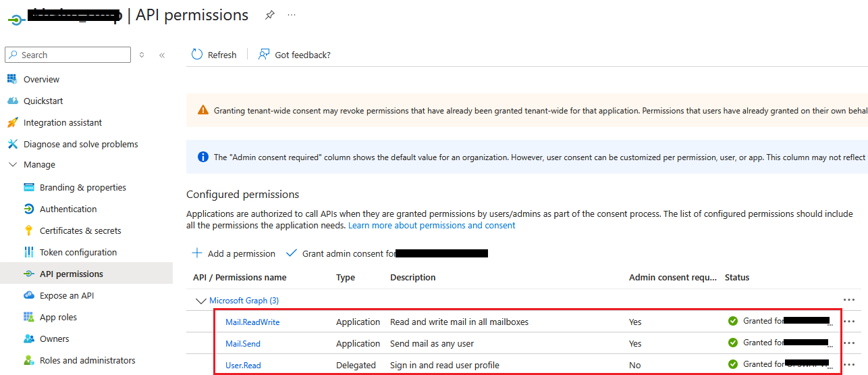The height and width of the screenshot is (375, 868).
Task: Open the User.Read row ellipsis menu
Action: point(849,365)
